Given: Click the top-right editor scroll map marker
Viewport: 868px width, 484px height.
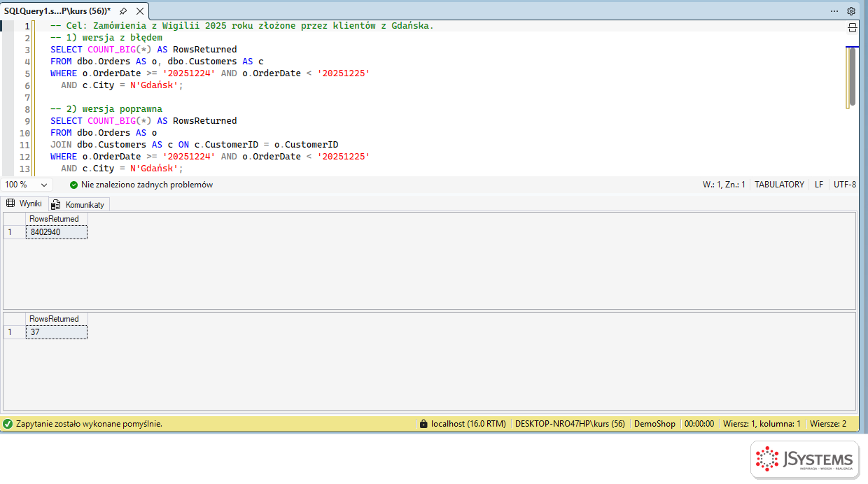Looking at the screenshot, I should [852, 46].
